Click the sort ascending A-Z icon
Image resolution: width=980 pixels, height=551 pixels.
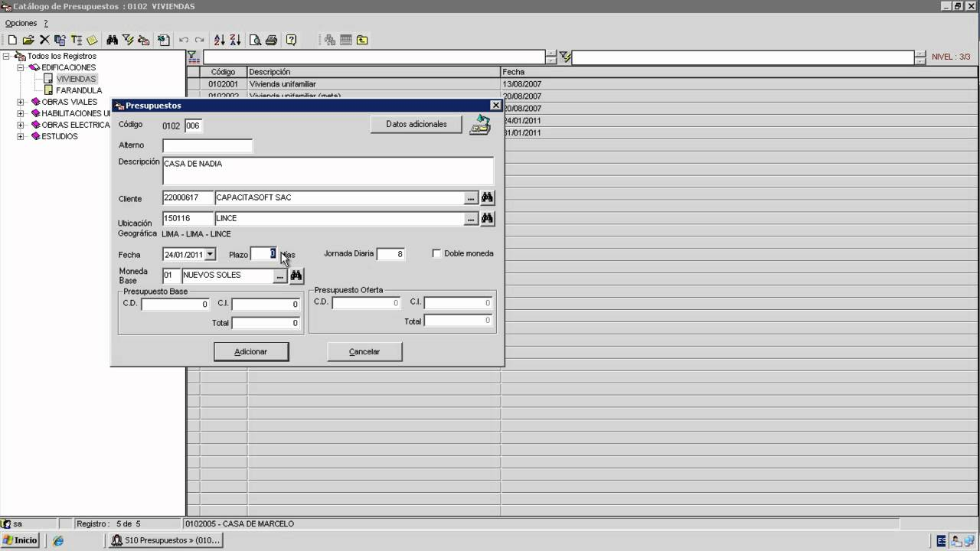(x=219, y=40)
